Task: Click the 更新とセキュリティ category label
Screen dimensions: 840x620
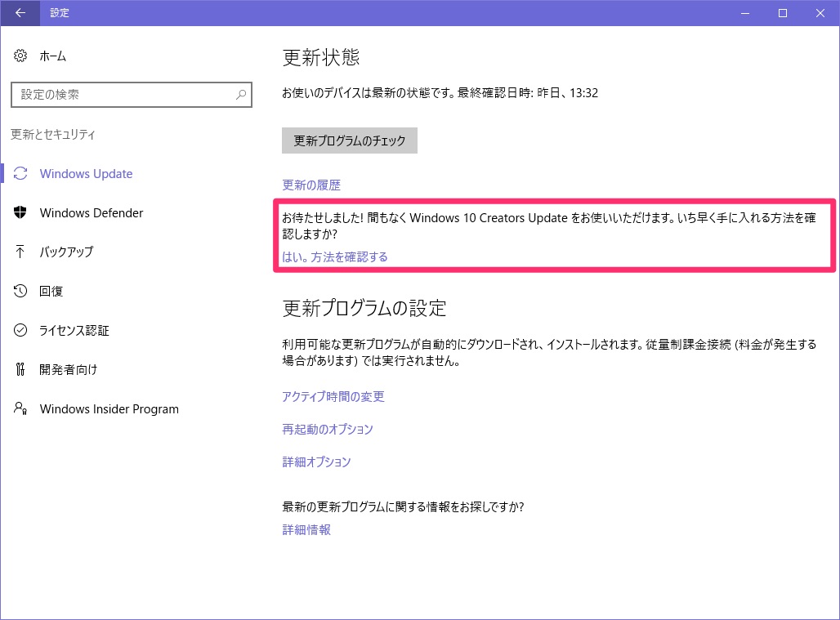Action: (53, 135)
